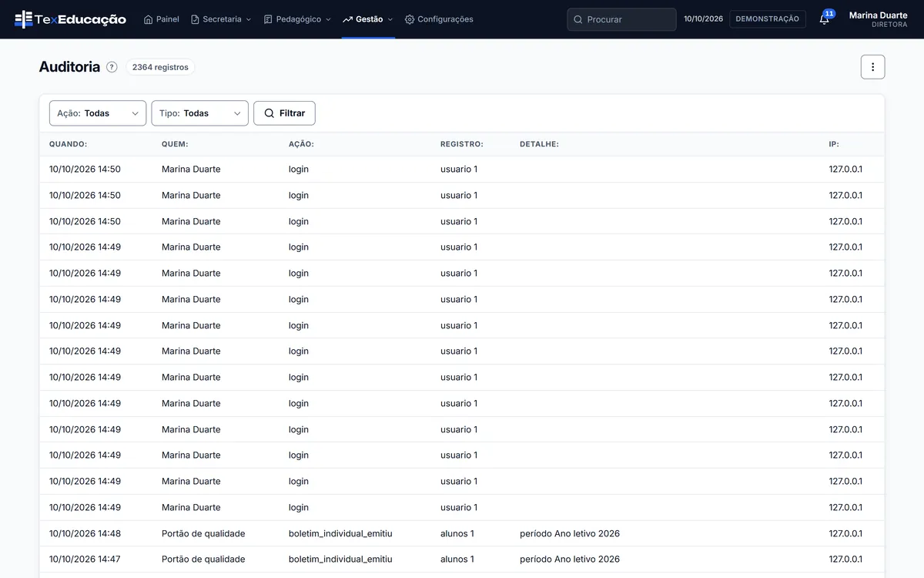Expand the Pedagógico menu
Screen dimensions: 924x578
[x=297, y=19]
